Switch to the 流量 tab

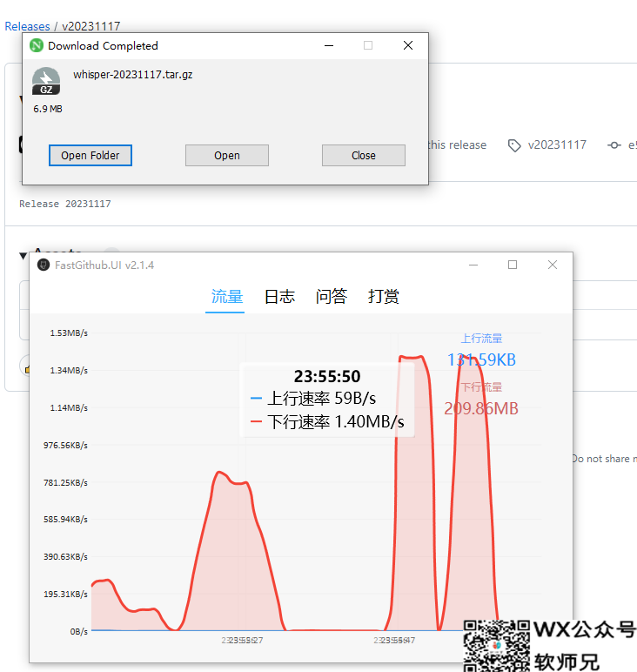227,296
